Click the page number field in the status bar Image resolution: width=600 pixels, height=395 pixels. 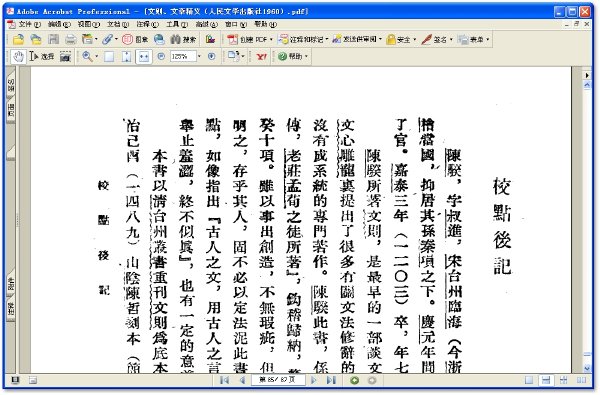[278, 380]
